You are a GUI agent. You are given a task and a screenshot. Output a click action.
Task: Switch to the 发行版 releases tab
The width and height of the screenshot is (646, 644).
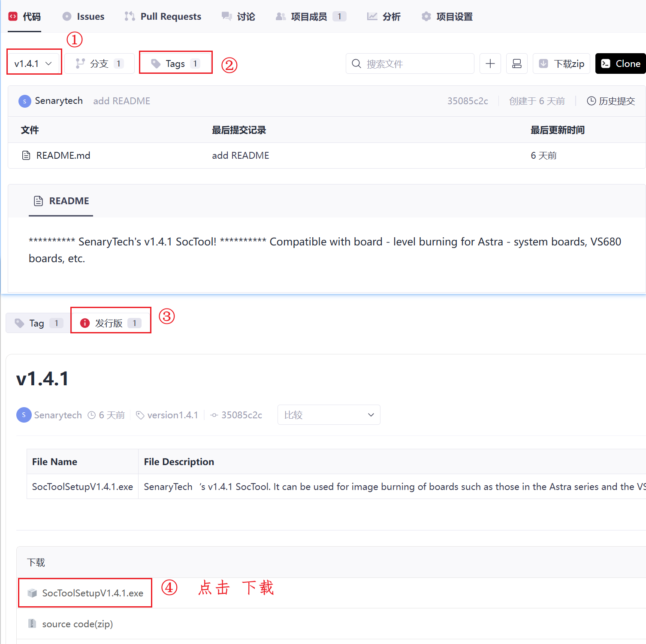click(x=110, y=323)
